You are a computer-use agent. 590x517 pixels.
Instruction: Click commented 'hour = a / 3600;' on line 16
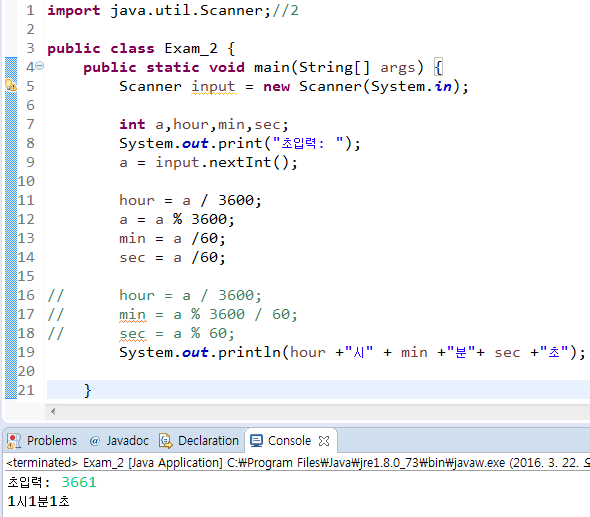tap(190, 295)
